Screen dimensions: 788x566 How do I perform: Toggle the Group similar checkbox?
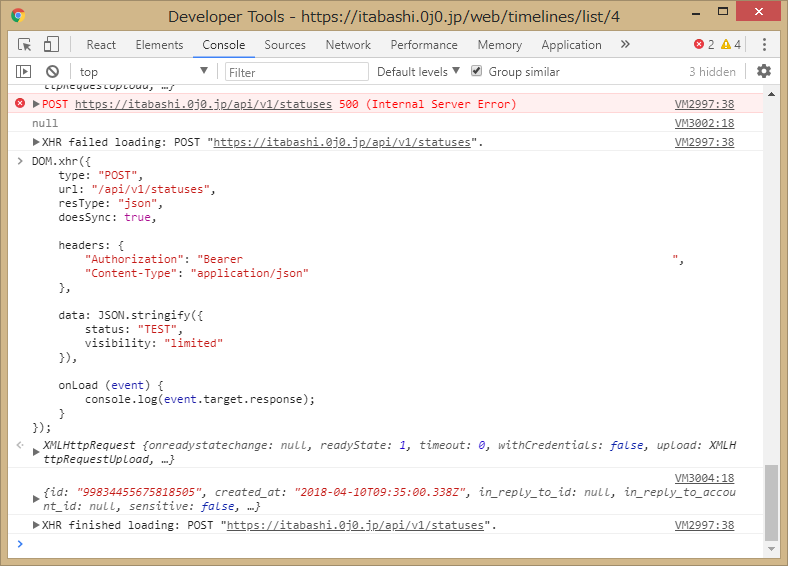click(477, 72)
